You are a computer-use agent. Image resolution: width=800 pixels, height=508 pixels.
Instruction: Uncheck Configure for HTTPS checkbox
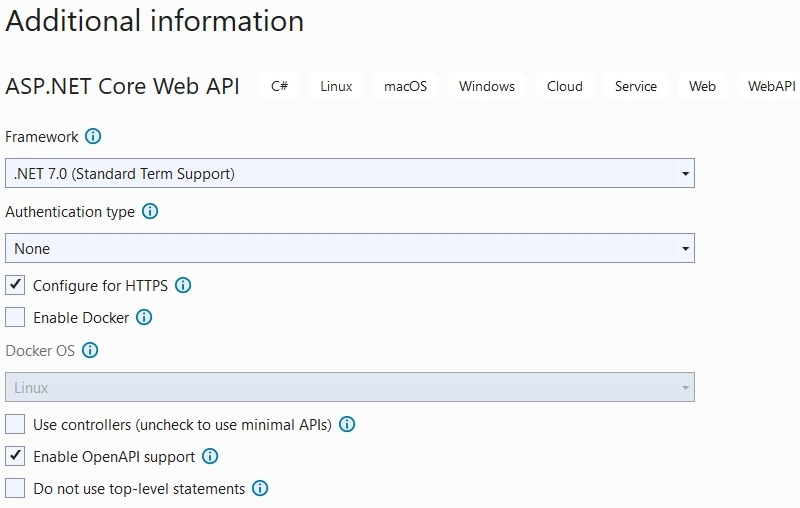[15, 285]
